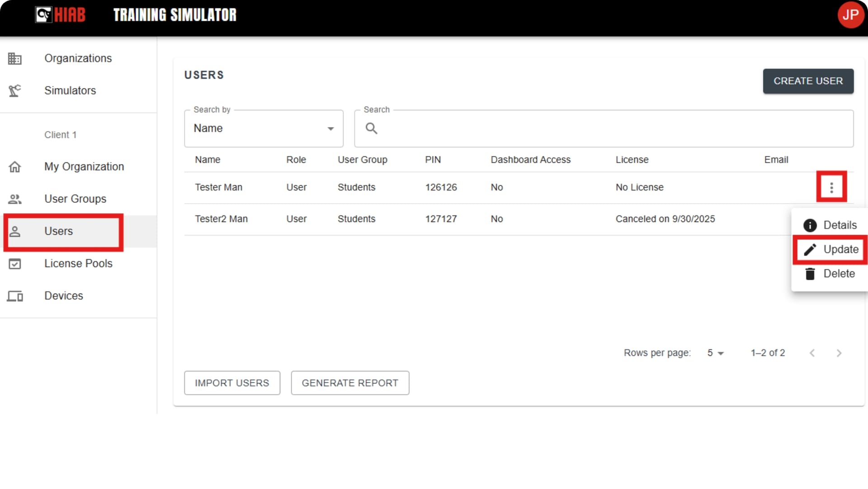Choose Details from the context menu
The height and width of the screenshot is (489, 868).
(830, 225)
